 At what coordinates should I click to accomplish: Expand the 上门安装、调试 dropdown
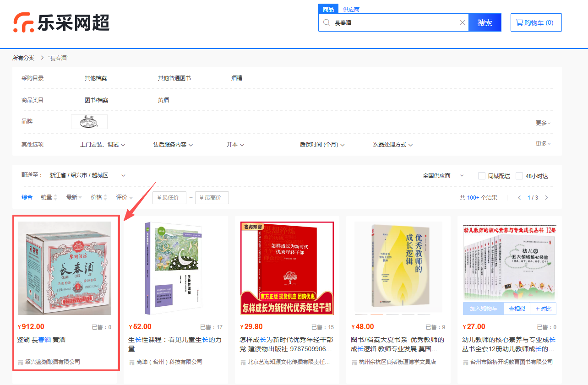(x=103, y=145)
